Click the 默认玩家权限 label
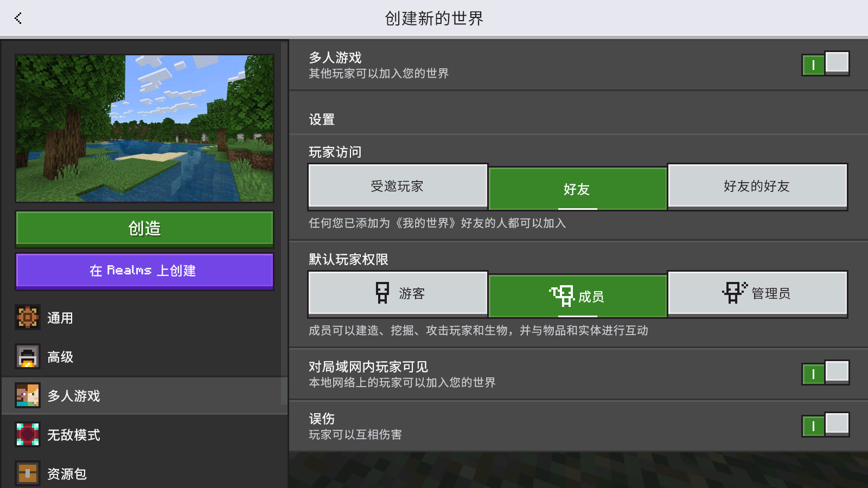Image resolution: width=868 pixels, height=488 pixels. (348, 259)
